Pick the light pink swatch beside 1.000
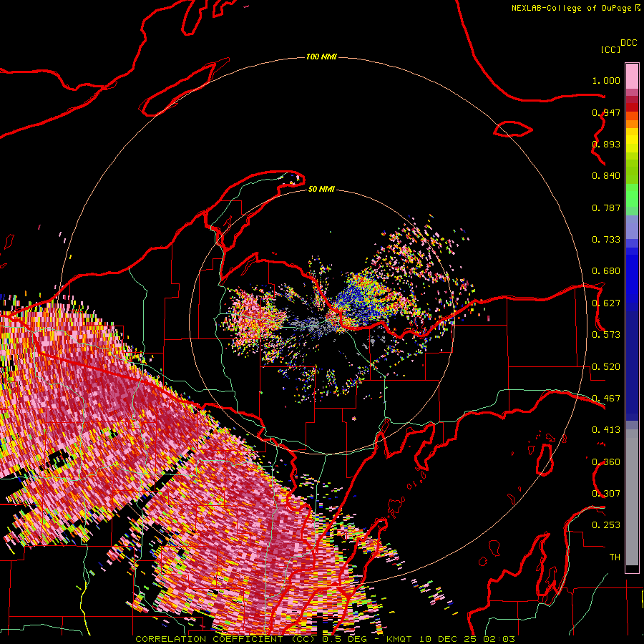 coord(632,77)
